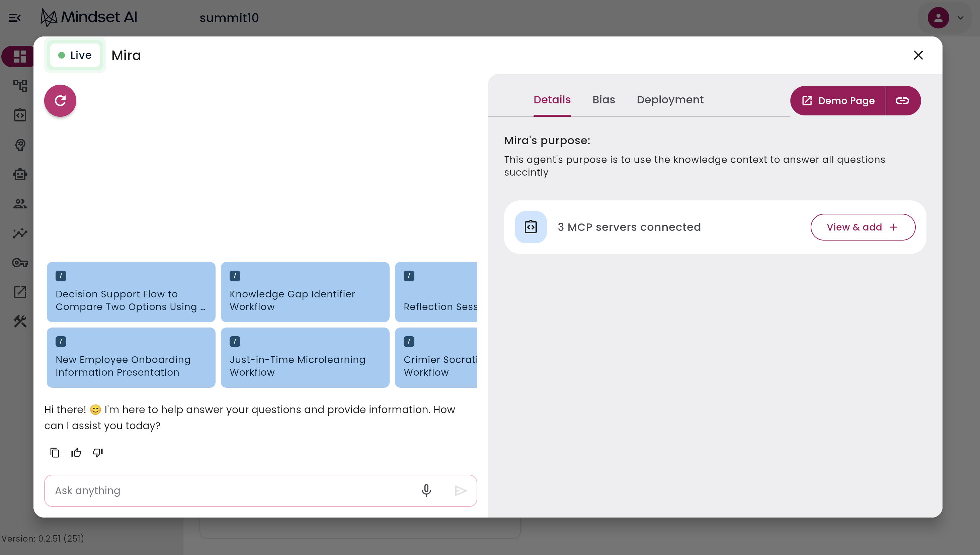Give thumbs up to the greeting
Viewport: 980px width, 555px height.
76,452
